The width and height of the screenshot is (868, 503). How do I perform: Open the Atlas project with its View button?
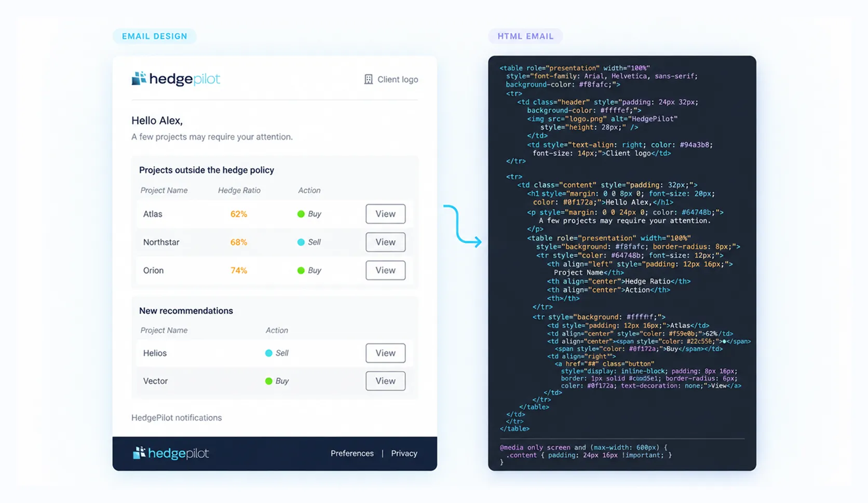point(385,214)
